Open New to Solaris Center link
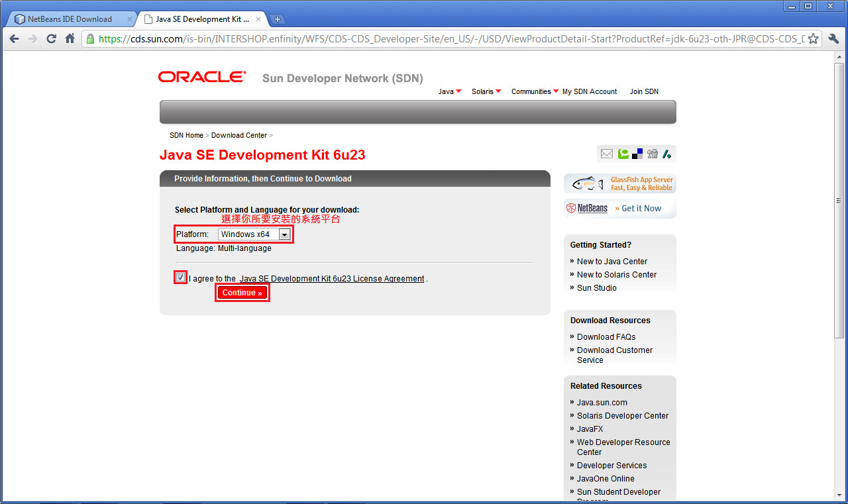 [x=617, y=275]
